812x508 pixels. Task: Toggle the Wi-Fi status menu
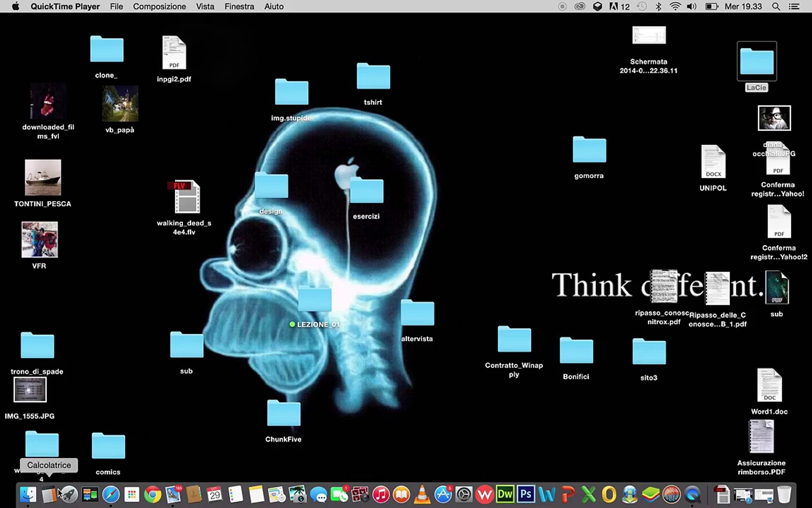tap(675, 7)
